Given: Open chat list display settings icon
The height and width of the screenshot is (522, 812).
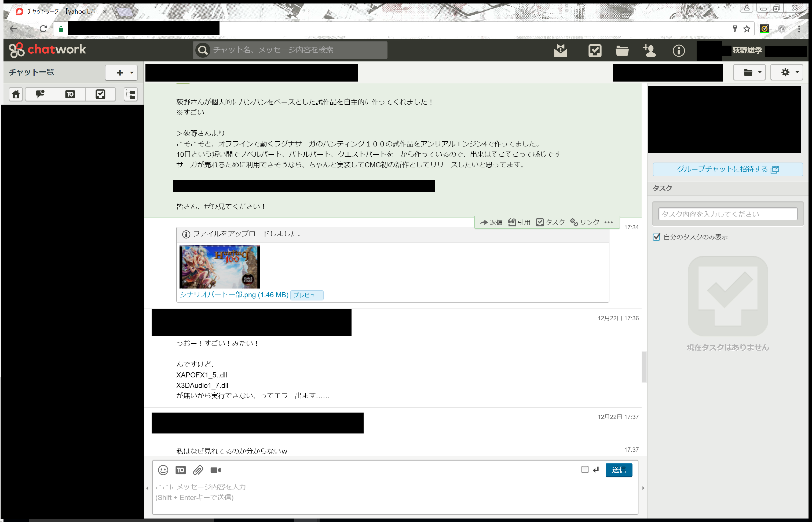Looking at the screenshot, I should point(130,94).
